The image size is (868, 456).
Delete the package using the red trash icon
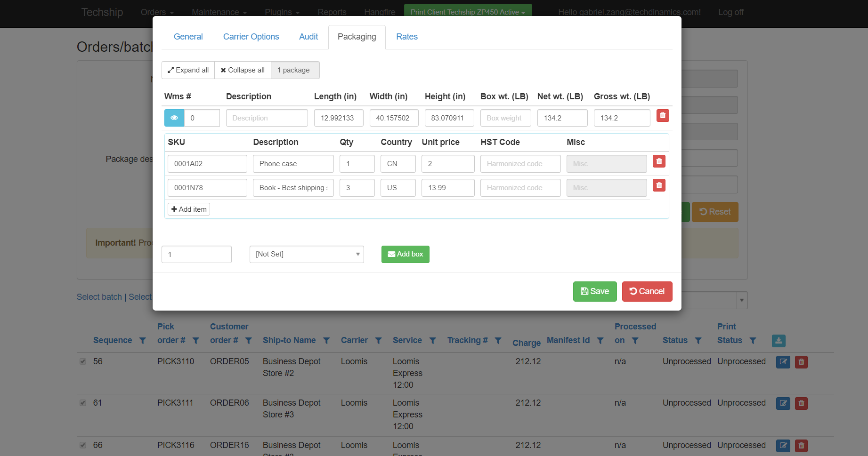coord(663,115)
